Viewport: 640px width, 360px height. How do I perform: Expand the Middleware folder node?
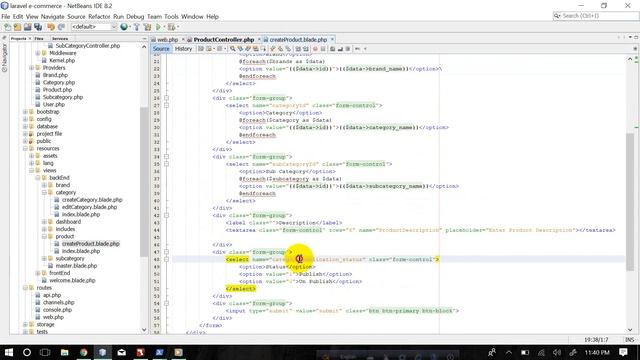(38, 53)
